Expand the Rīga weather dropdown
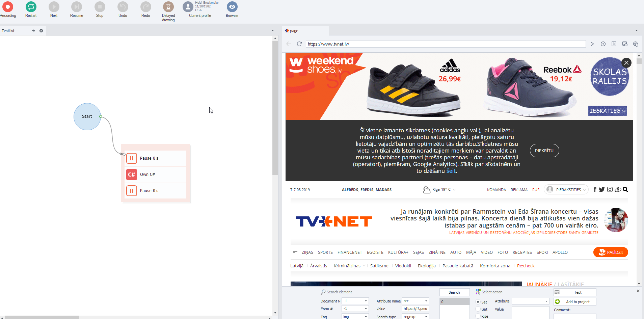Screen dimensions: 644x319 [454, 190]
